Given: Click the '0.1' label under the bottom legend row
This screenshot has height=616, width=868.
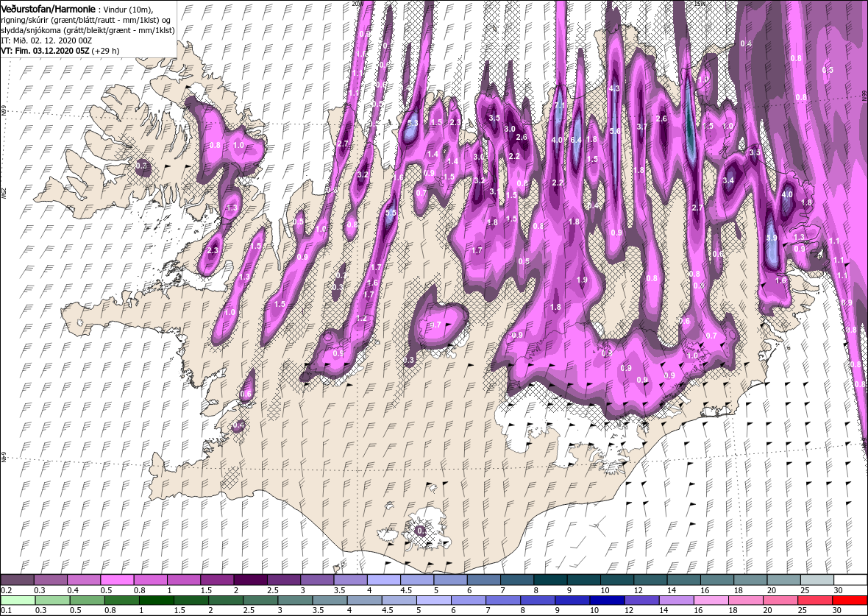Looking at the screenshot, I should pyautogui.click(x=6, y=610).
